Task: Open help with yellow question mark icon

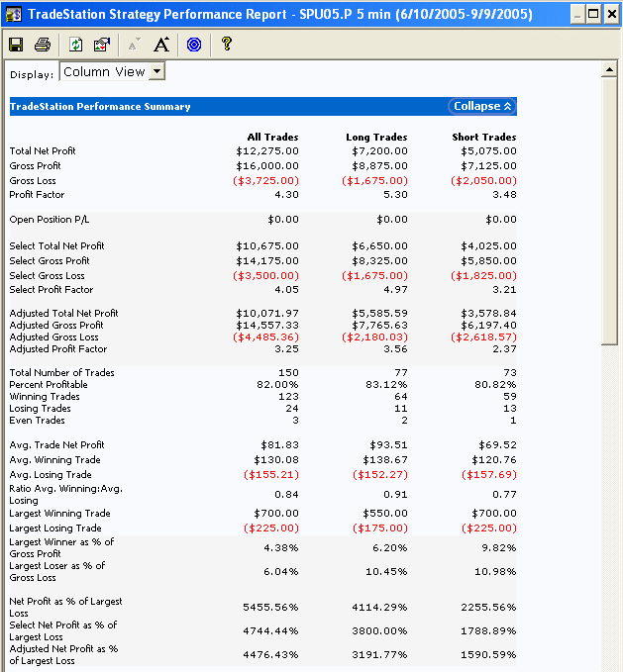Action: tap(227, 45)
